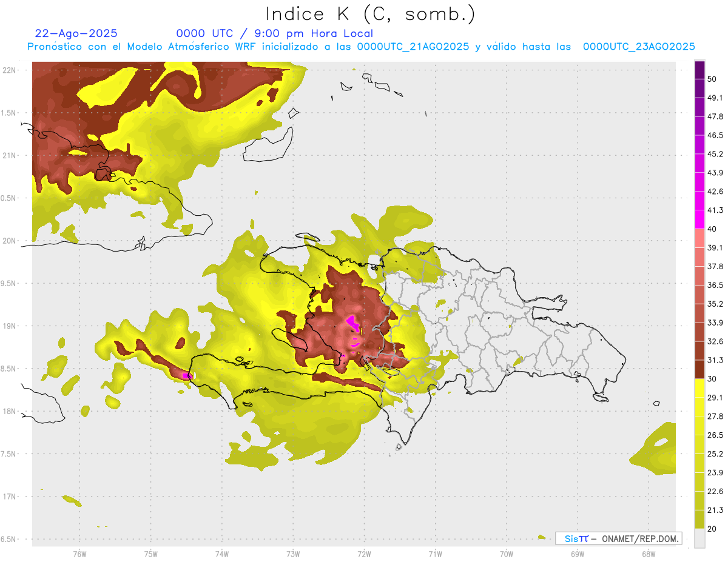
Task: Click the colorbar value "35.2"
Action: tap(715, 304)
